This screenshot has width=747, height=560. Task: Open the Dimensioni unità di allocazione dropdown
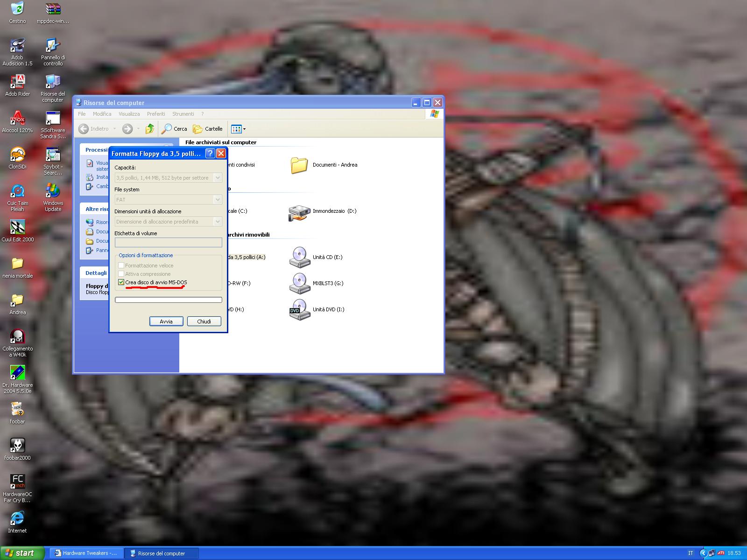[169, 222]
